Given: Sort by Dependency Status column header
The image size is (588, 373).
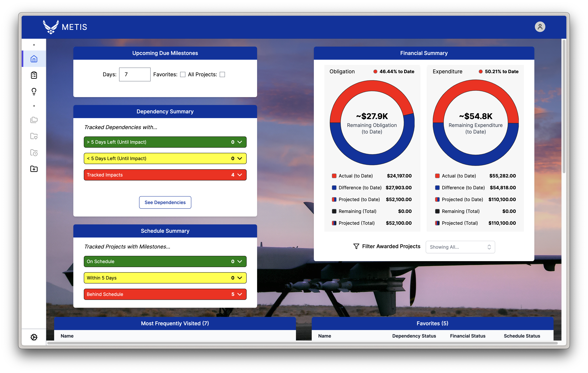Looking at the screenshot, I should pos(414,336).
